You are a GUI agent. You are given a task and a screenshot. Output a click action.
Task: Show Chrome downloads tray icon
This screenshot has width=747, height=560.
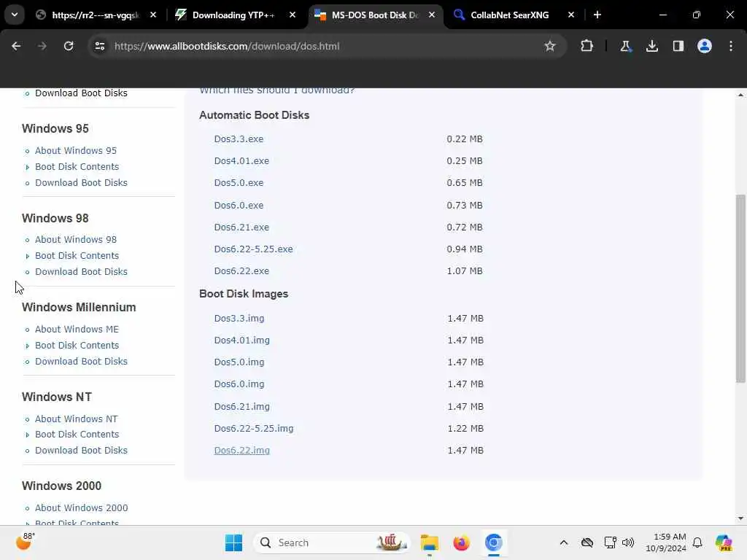tap(651, 46)
